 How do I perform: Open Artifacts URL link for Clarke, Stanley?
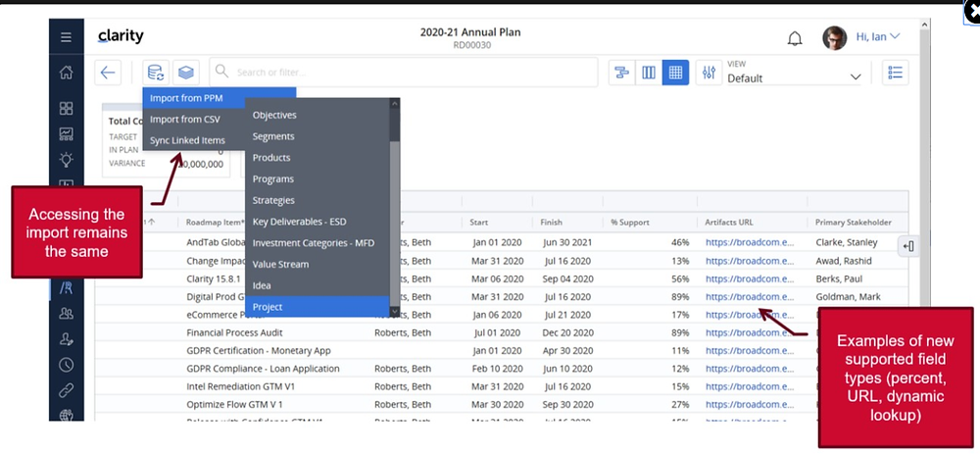pyautogui.click(x=750, y=242)
